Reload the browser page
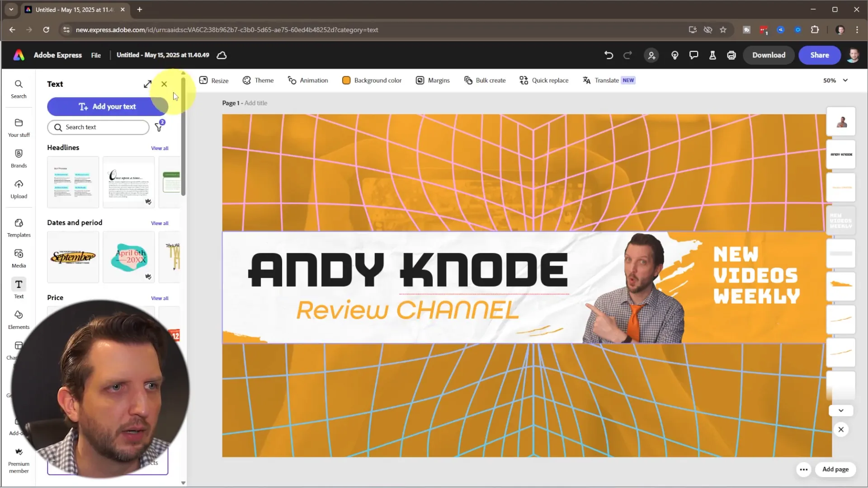 [x=46, y=30]
